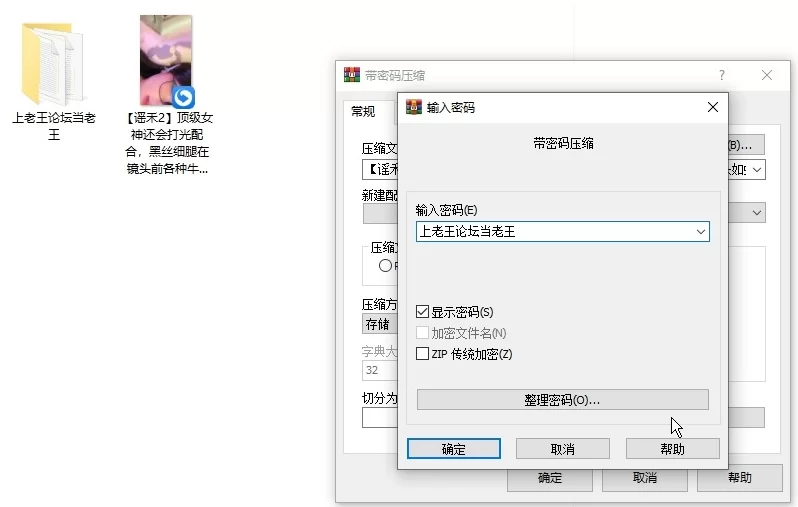Select the 【遥禾2】 video file thumbnail
The width and height of the screenshot is (798, 507).
[166, 60]
